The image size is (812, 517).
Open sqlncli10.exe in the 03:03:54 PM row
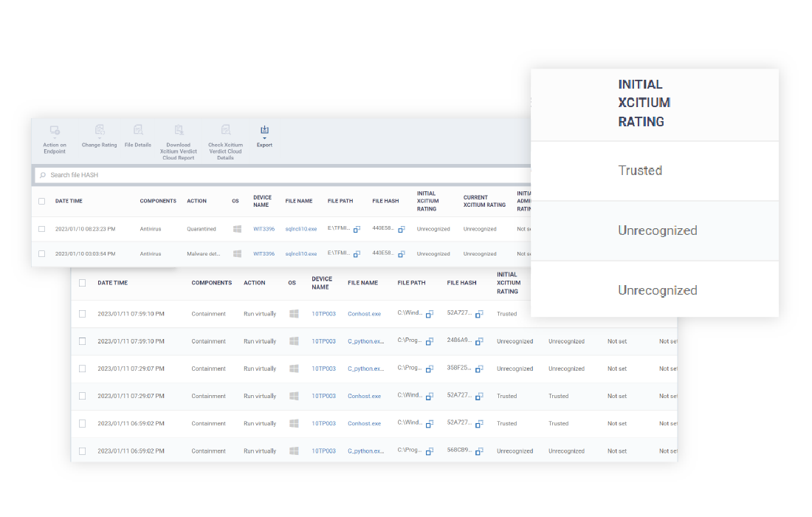[x=301, y=254]
